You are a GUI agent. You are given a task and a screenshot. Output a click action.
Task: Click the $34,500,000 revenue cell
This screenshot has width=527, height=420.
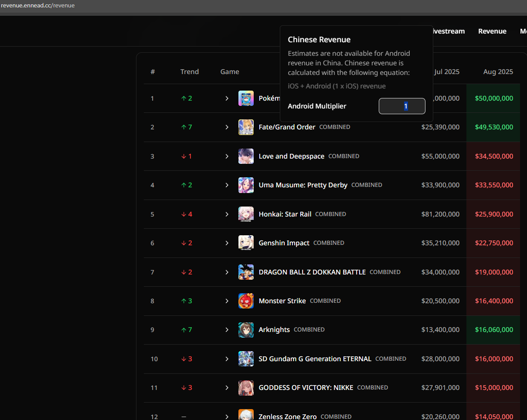pos(494,156)
